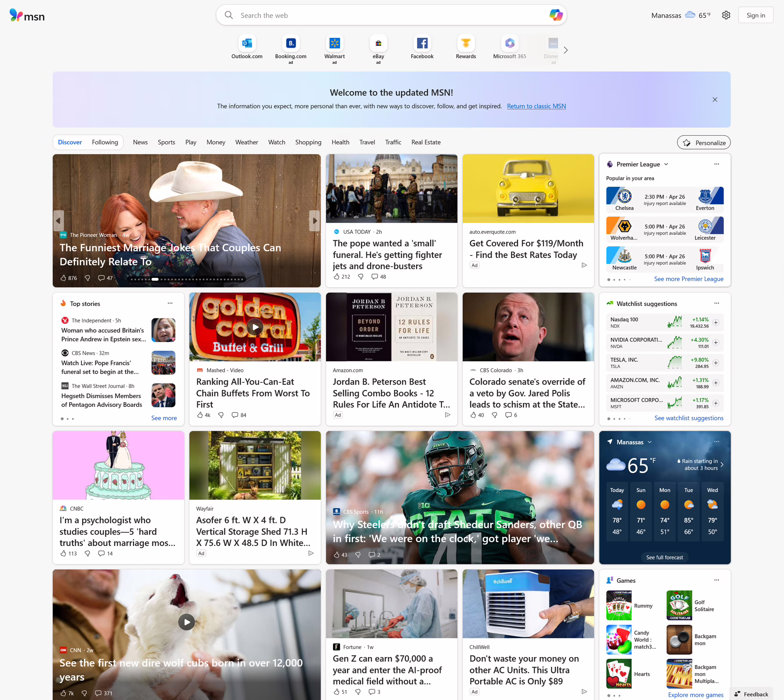The width and height of the screenshot is (784, 700).
Task: Like the Golden Corral buffets story
Action: click(x=200, y=415)
